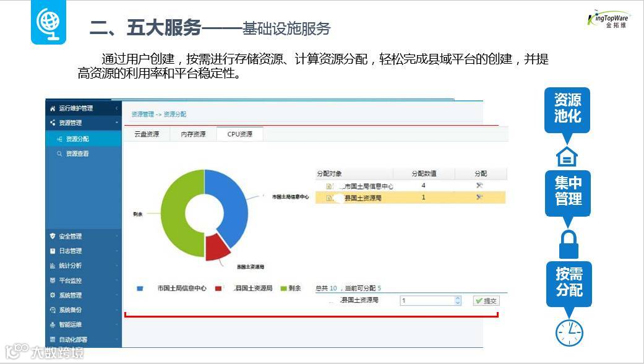Image resolution: width=644 pixels, height=364 pixels.
Task: Open the 系统备份 sidebar menu
Action: [x=84, y=310]
